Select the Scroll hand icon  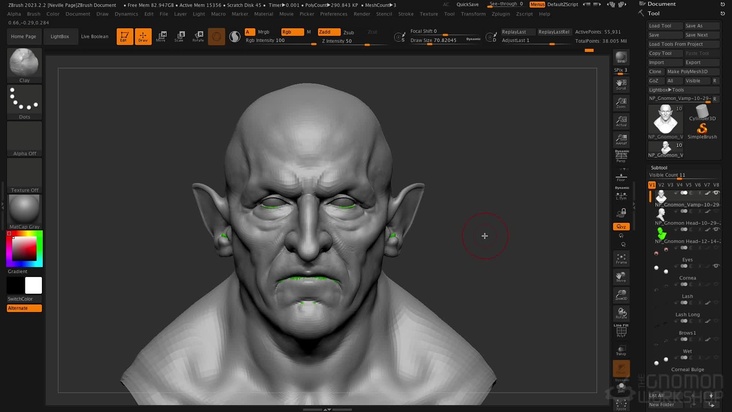(x=621, y=84)
